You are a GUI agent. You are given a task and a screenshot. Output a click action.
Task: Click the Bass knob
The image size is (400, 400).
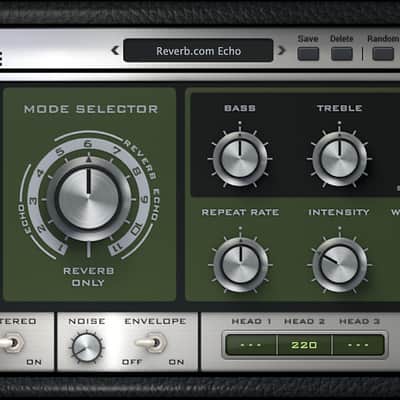(x=240, y=159)
